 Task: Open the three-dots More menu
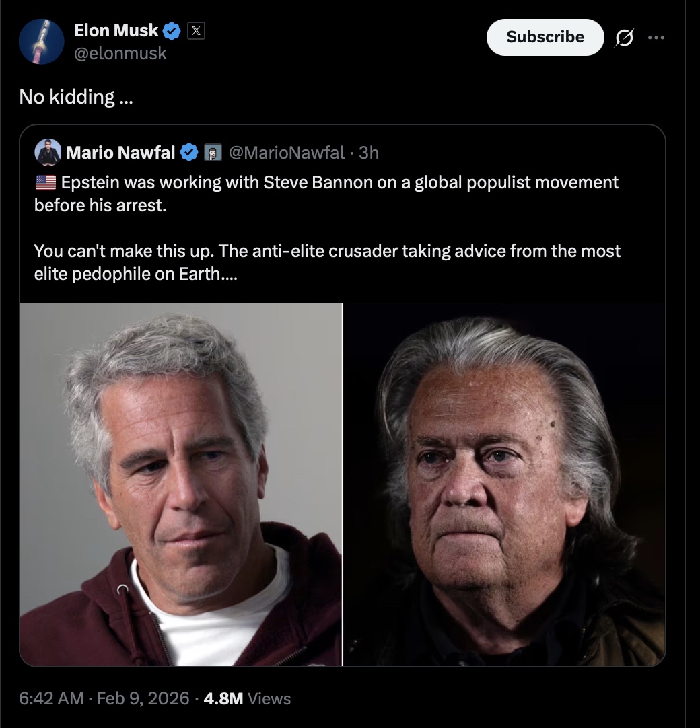click(x=656, y=38)
